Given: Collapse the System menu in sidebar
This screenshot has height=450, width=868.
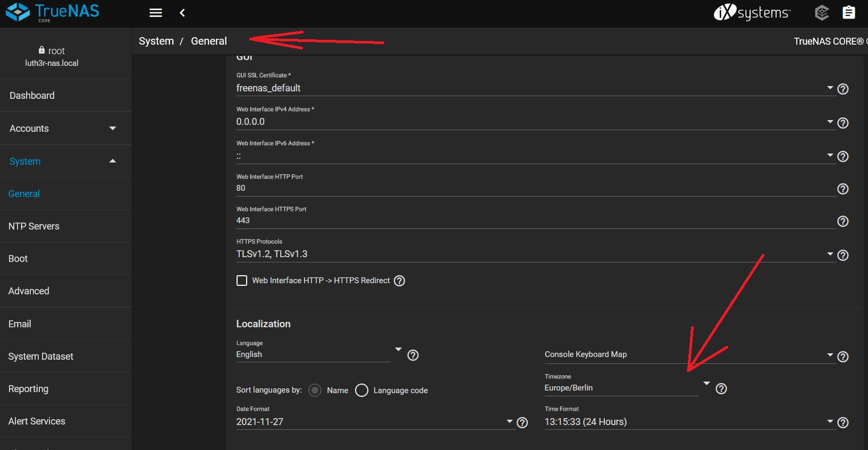Looking at the screenshot, I should [x=65, y=162].
